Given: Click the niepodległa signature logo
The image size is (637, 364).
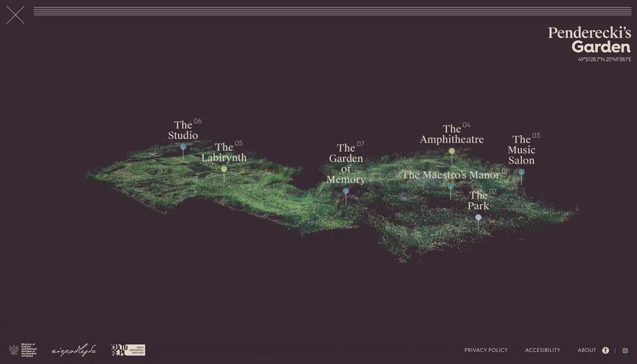Looking at the screenshot, I should pyautogui.click(x=73, y=350).
